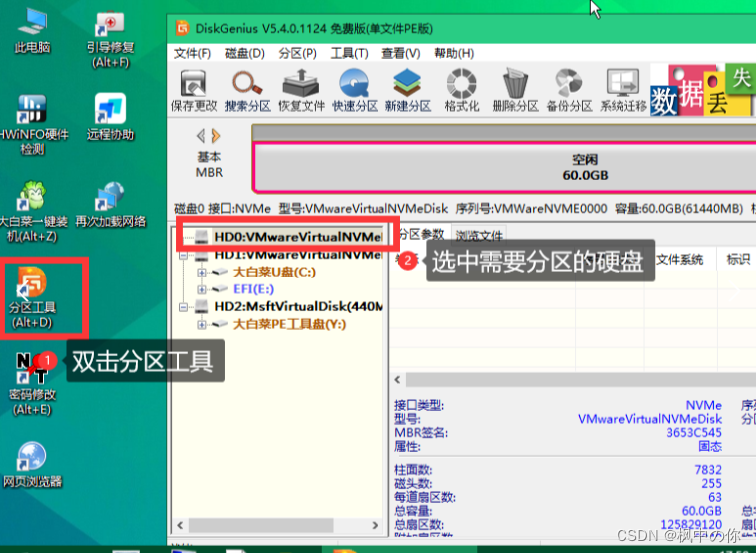Image resolution: width=756 pixels, height=553 pixels.
Task: Select HD2:MsftVirtualDisk in tree
Action: pyautogui.click(x=299, y=306)
